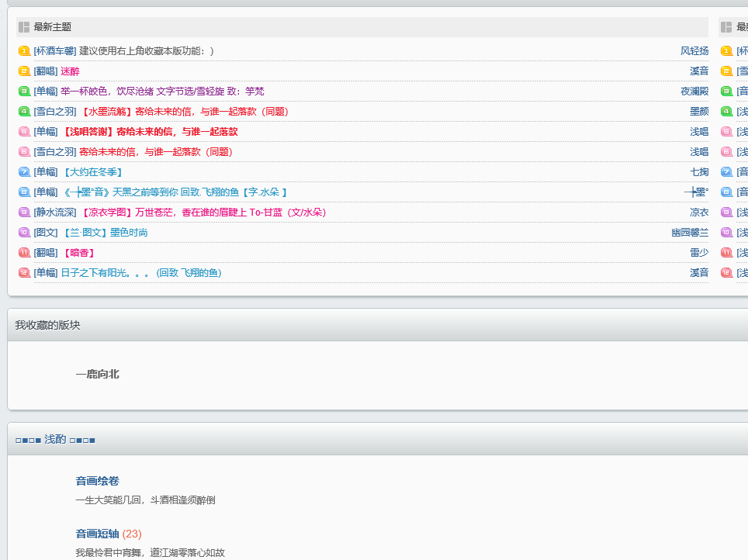
Task: Open author 夜澜殿's profile link
Action: point(694,91)
